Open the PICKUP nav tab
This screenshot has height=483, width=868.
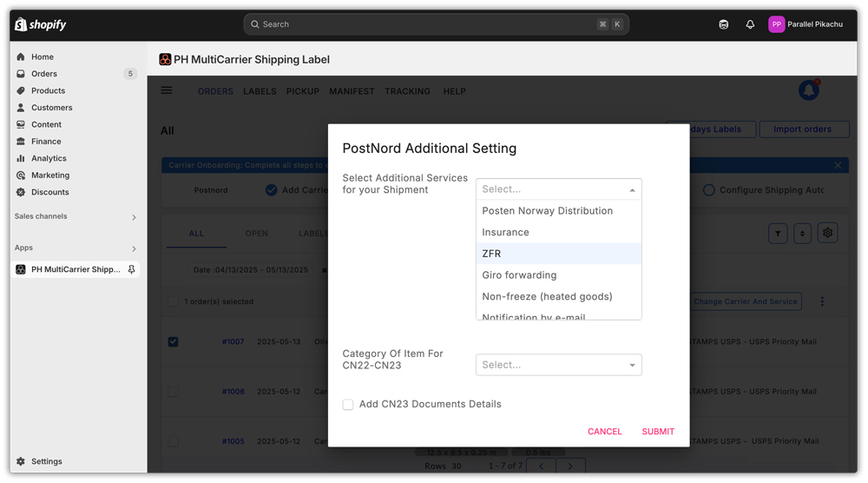[x=303, y=91]
